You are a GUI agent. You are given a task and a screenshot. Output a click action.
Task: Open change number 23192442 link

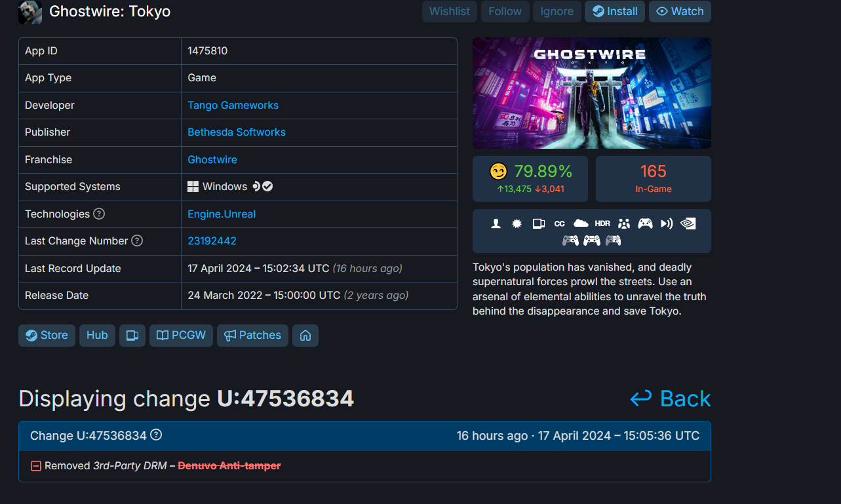coord(212,241)
